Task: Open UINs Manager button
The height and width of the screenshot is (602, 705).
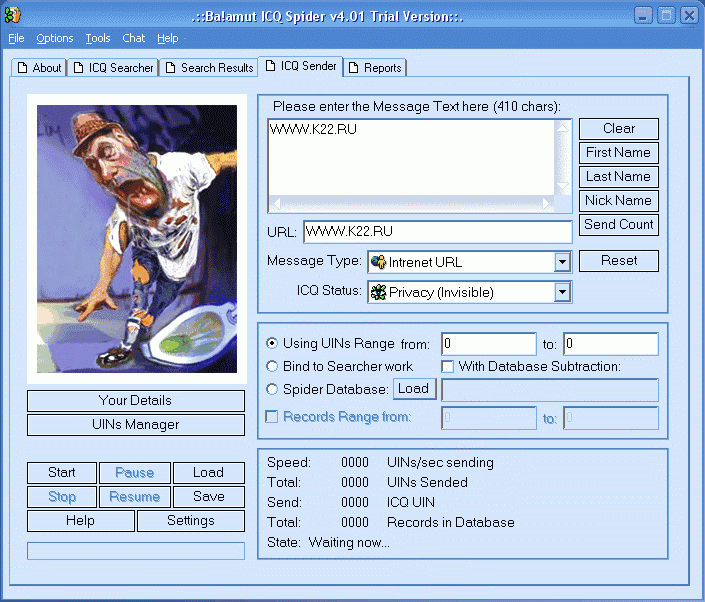Action: coord(136,425)
